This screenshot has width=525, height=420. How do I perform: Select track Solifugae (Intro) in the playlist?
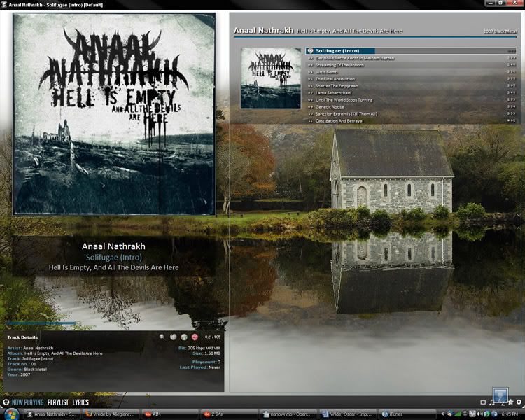(411, 51)
